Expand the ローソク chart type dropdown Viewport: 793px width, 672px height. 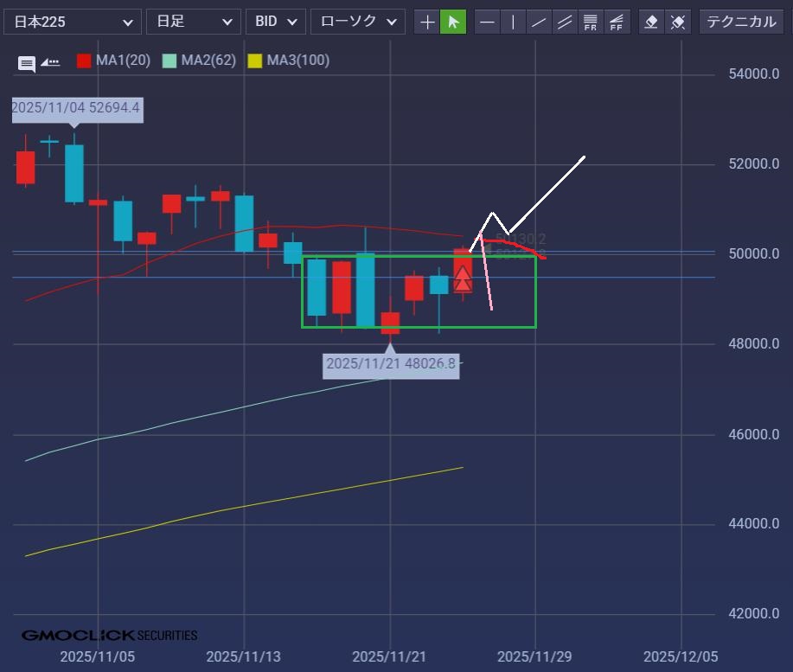tap(357, 22)
